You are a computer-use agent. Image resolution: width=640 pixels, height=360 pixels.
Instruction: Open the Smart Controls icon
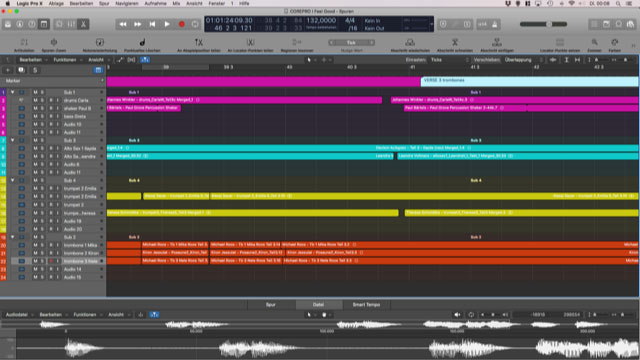[x=60, y=24]
